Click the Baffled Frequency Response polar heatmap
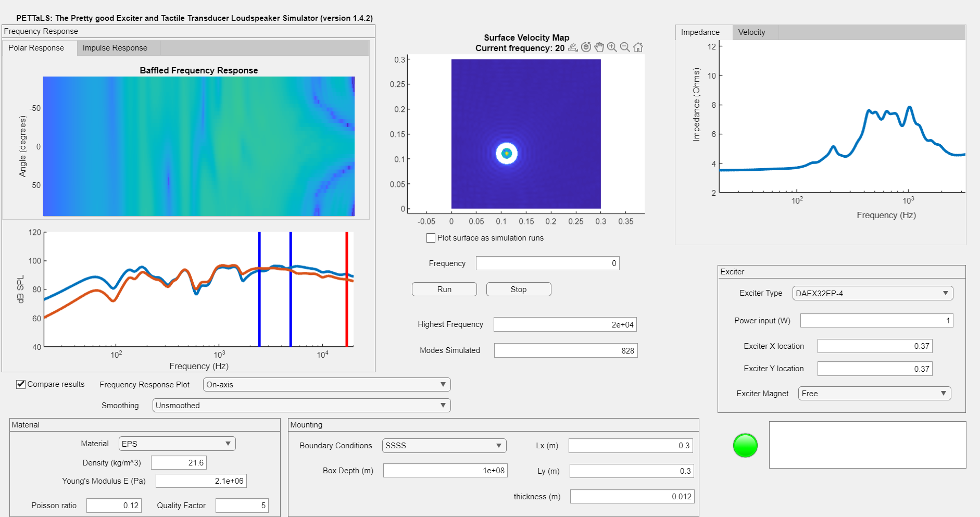The image size is (980, 517). [x=198, y=146]
